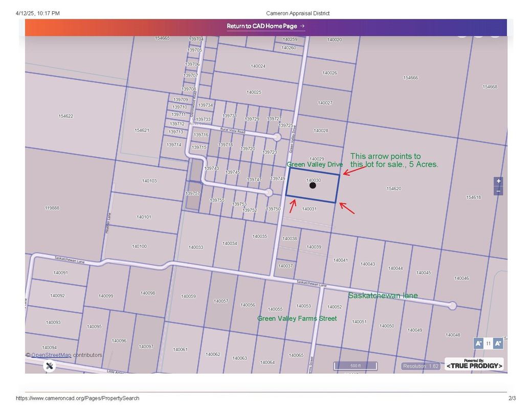Screen dimensions: 532x411
Task: Click the Powered By True Prodigy logo
Action: pyautogui.click(x=474, y=364)
